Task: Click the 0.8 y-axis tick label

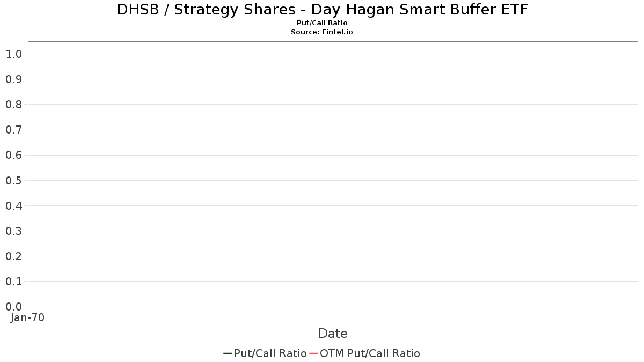Action: click(14, 105)
